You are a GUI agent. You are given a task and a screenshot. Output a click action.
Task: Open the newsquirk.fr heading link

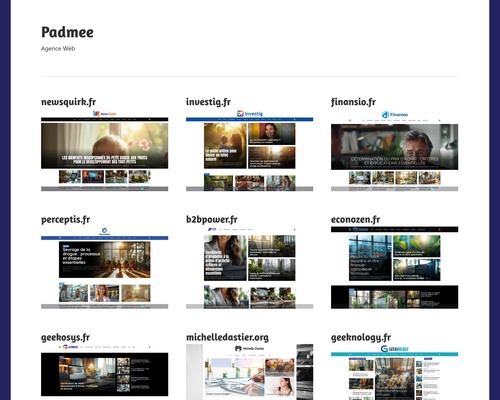(x=69, y=102)
